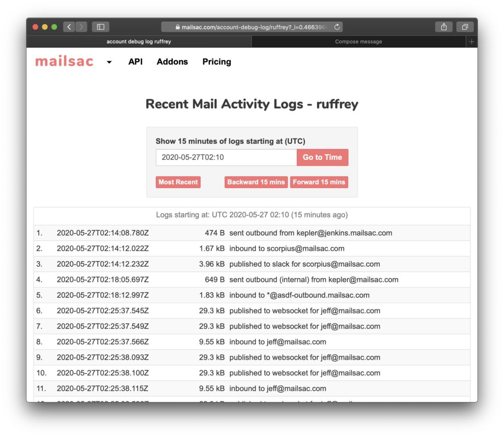Click the '649 B' size value
504x437 pixels.
coord(215,280)
